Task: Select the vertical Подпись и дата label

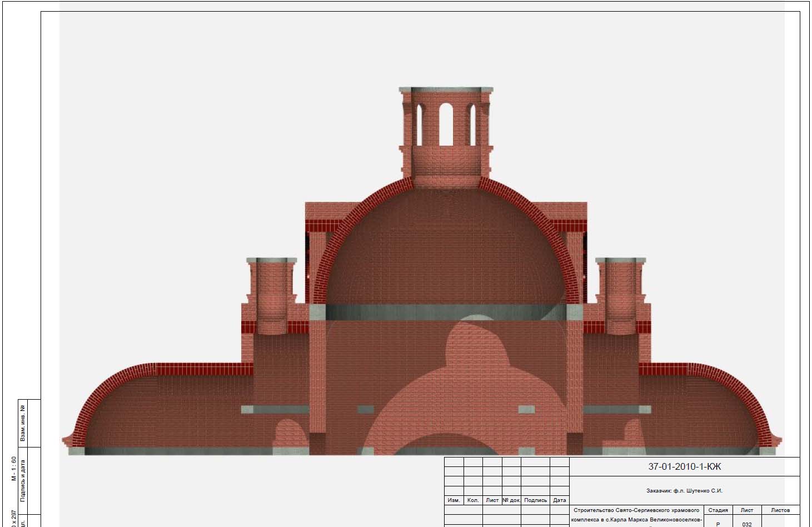Action: [23, 480]
